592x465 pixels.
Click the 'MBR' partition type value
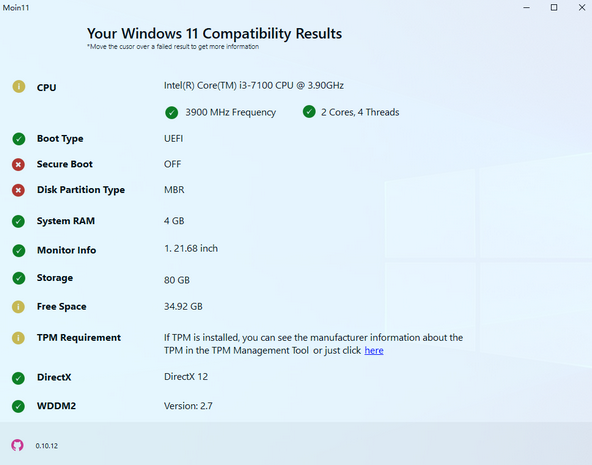tap(174, 190)
